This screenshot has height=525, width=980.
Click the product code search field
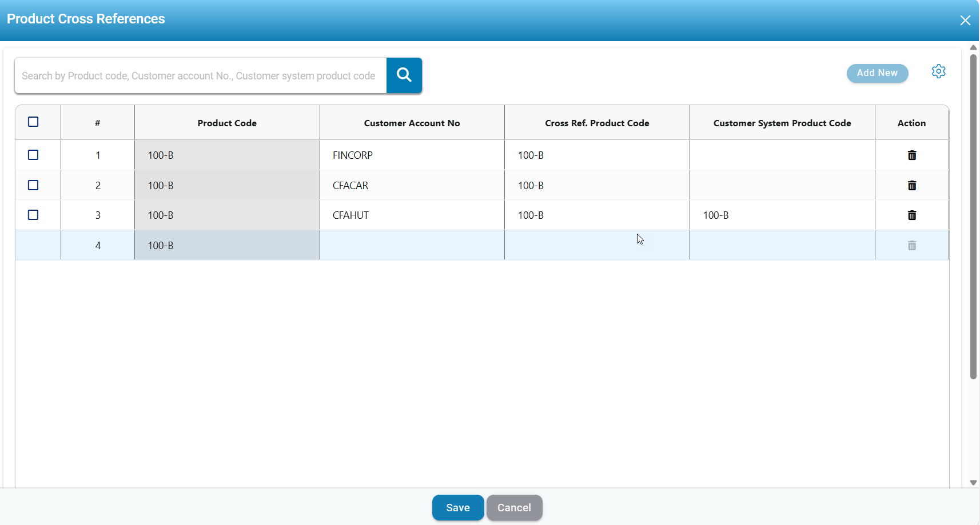(x=200, y=75)
